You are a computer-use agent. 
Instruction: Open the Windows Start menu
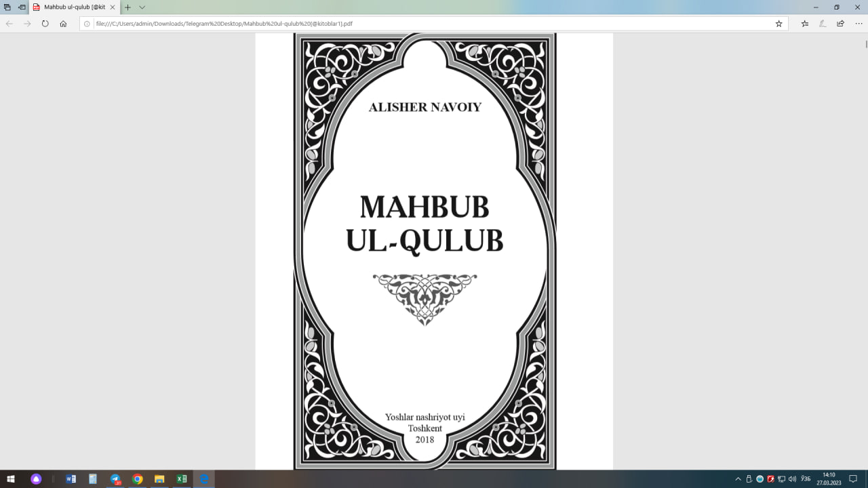(11, 479)
